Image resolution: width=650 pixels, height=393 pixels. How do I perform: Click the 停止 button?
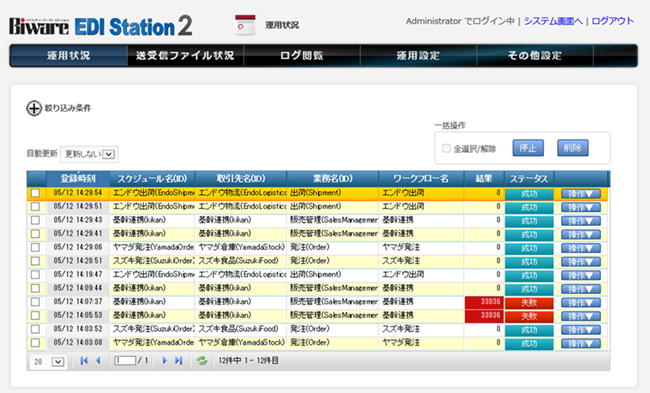click(528, 148)
